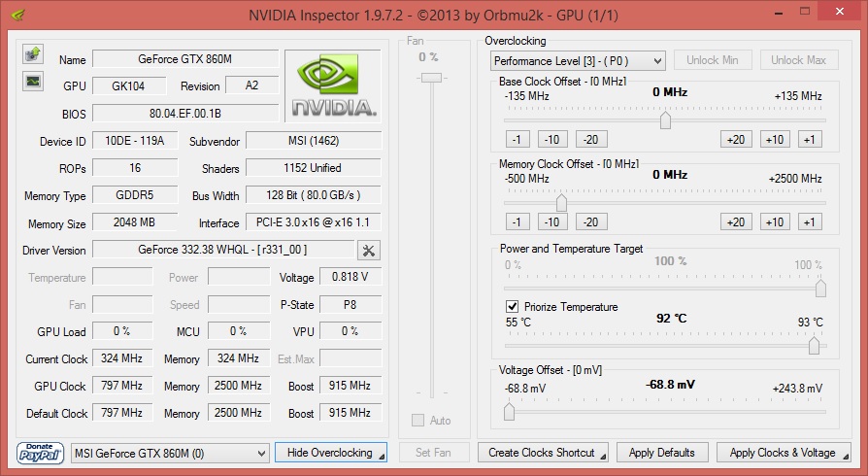Viewport: 868px width, 476px height.
Task: Click Apply Defaults button
Action: coord(662,453)
